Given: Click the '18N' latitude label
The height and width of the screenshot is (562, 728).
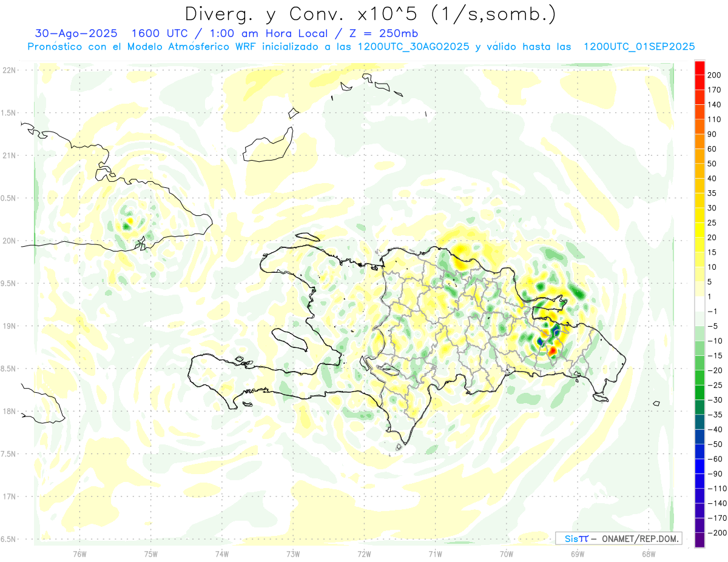Looking at the screenshot, I should 9,411.
